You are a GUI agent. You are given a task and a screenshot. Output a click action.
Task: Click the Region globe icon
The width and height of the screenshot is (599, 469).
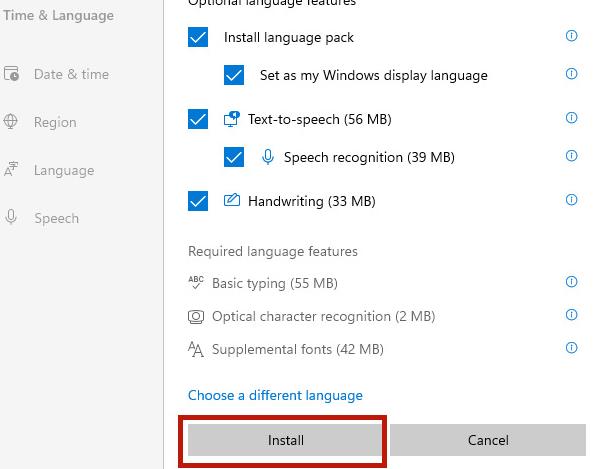pos(11,121)
